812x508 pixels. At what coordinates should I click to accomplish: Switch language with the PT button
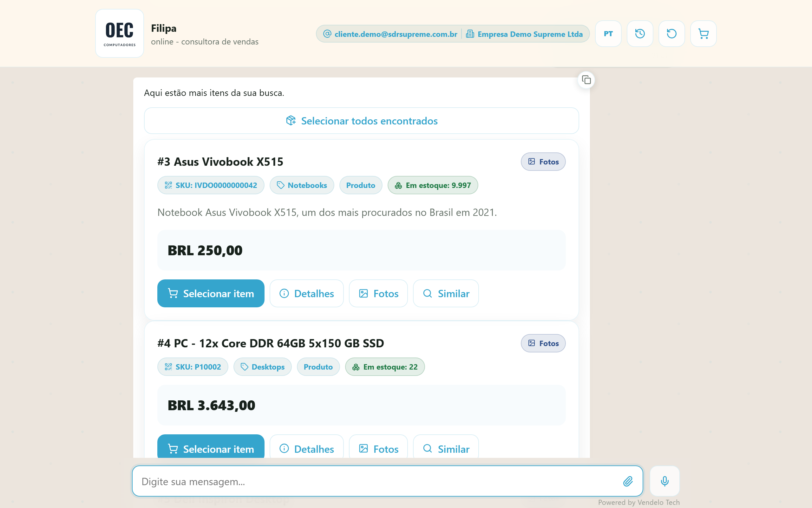click(608, 34)
